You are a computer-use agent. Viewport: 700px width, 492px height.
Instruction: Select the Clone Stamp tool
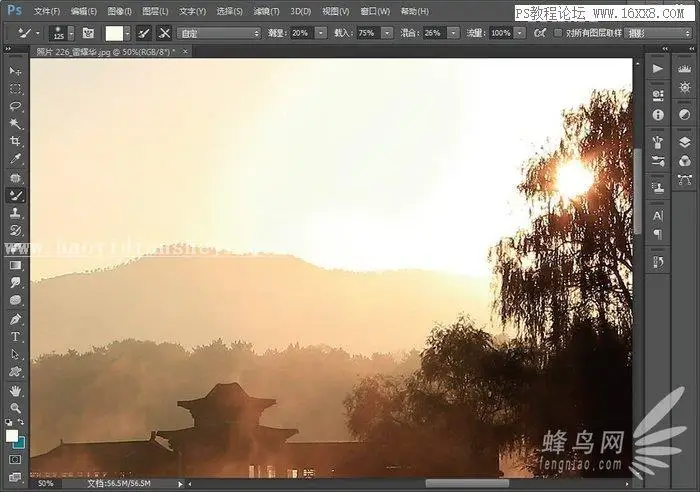pos(15,213)
